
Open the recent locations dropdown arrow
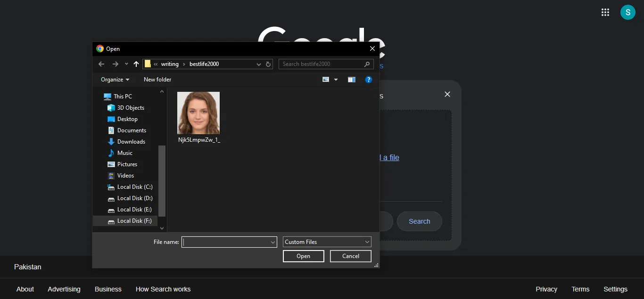(x=126, y=64)
